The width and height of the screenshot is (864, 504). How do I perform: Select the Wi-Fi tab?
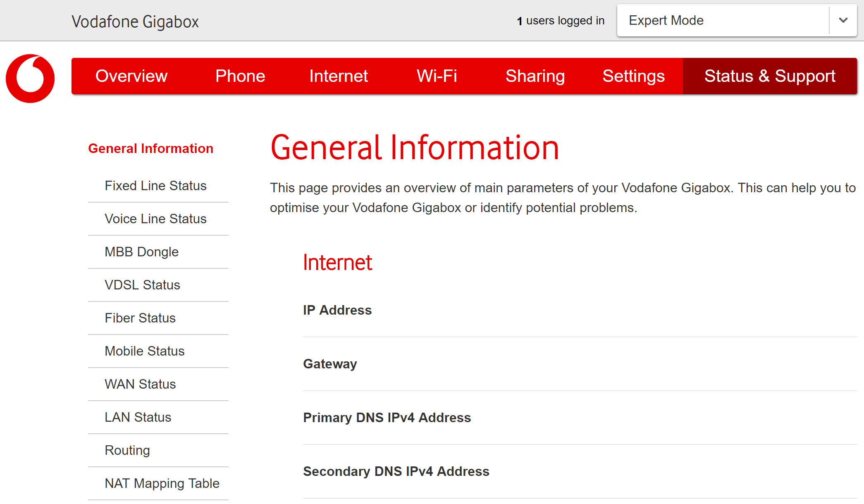[437, 76]
